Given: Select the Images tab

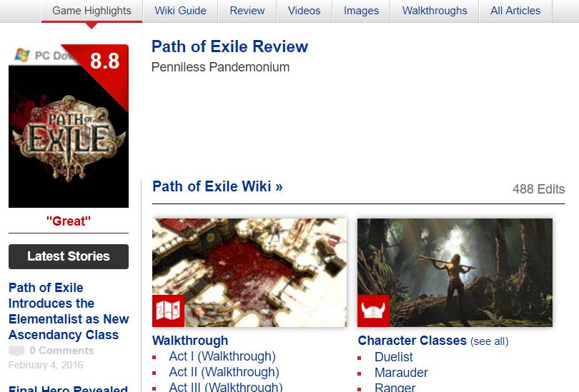Looking at the screenshot, I should (361, 11).
